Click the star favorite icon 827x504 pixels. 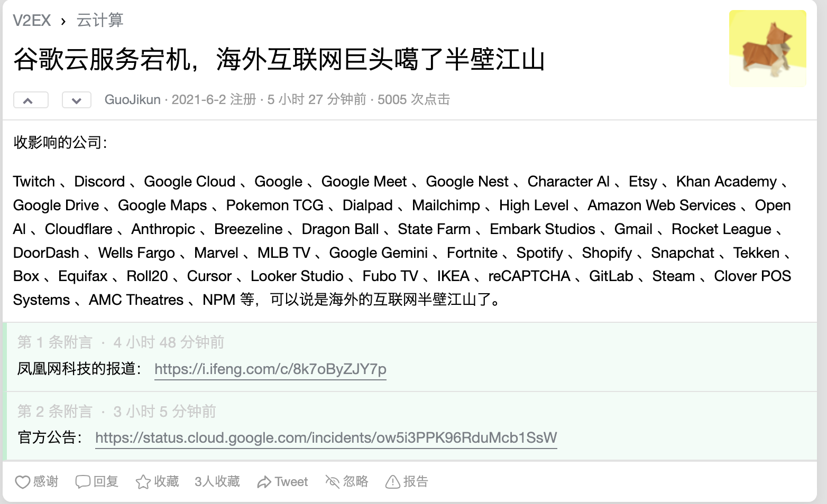(x=143, y=482)
